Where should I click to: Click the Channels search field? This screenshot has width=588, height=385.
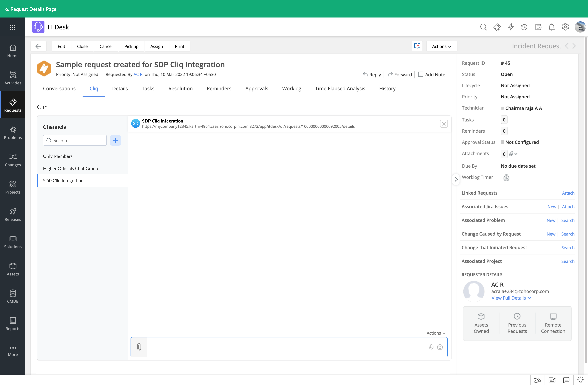tap(75, 140)
